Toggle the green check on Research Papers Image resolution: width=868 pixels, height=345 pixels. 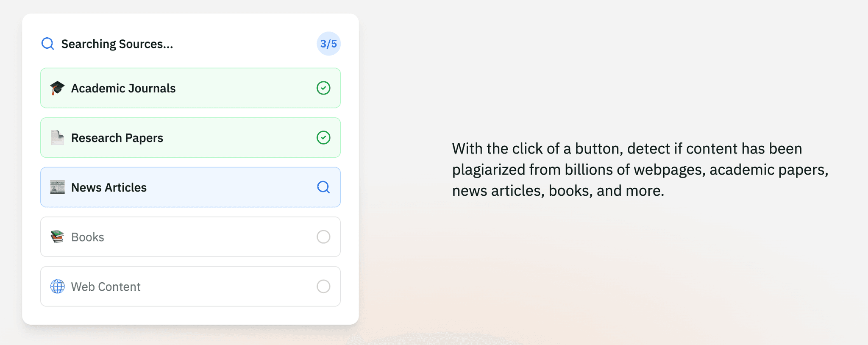click(x=323, y=137)
